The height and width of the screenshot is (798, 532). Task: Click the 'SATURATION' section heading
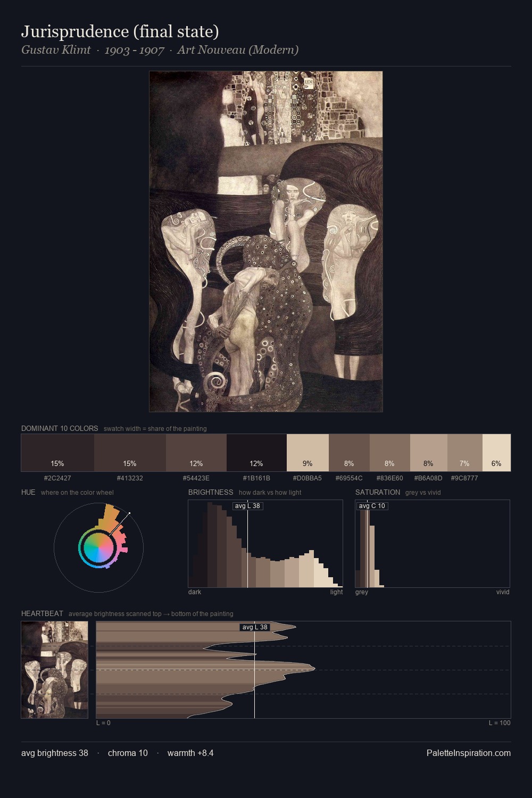378,492
